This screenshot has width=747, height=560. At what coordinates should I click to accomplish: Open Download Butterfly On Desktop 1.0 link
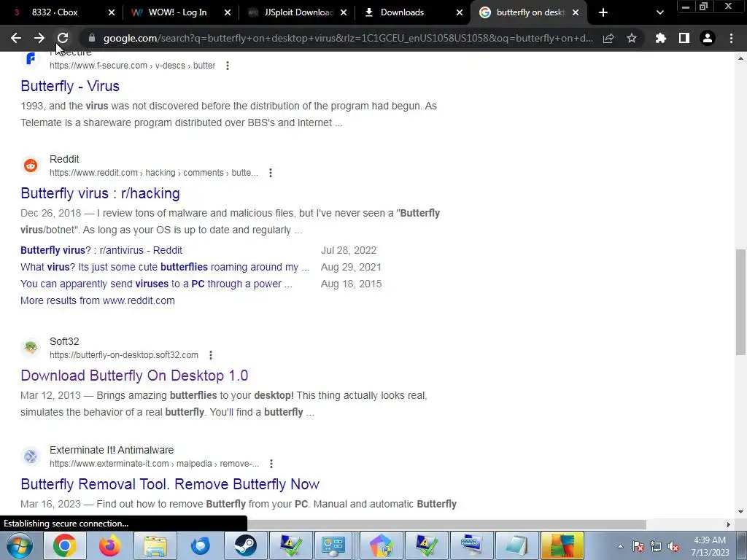point(134,376)
